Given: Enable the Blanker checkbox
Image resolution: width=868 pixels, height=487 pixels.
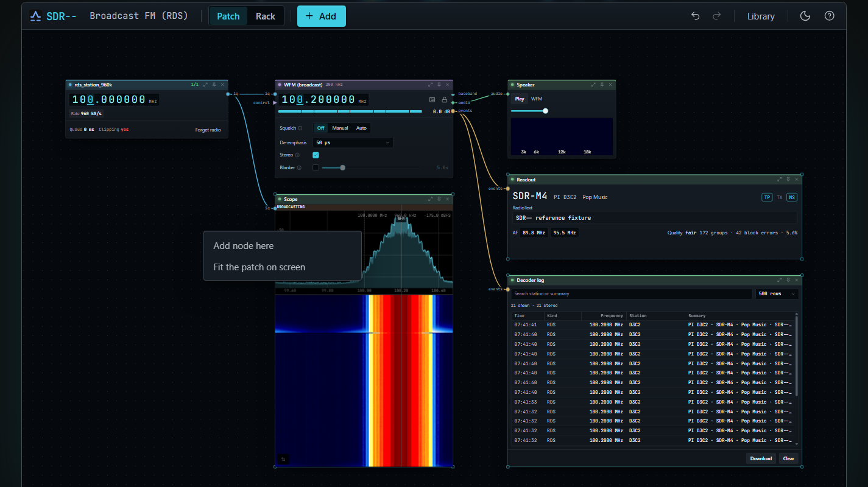Looking at the screenshot, I should point(316,167).
